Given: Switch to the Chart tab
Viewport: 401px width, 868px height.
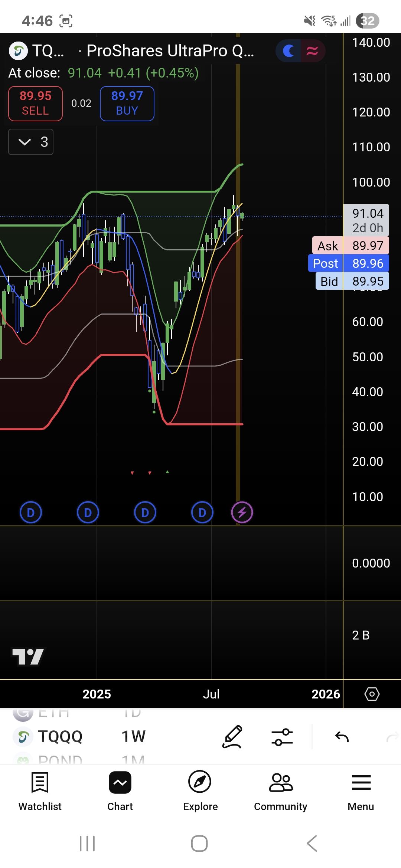Looking at the screenshot, I should click(x=120, y=792).
